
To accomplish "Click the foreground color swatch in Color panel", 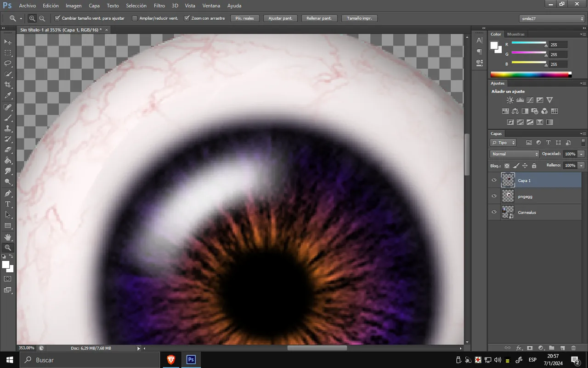I will (x=494, y=45).
